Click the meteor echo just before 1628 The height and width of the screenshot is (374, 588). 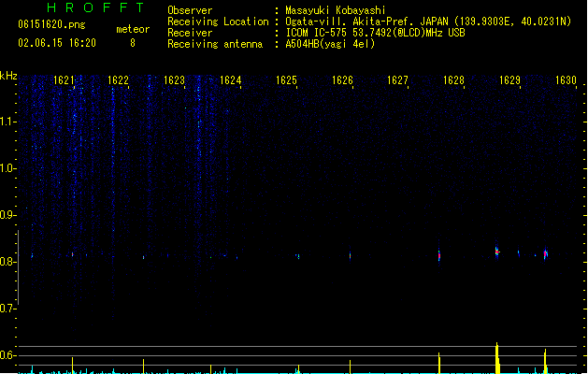pyautogui.click(x=439, y=256)
